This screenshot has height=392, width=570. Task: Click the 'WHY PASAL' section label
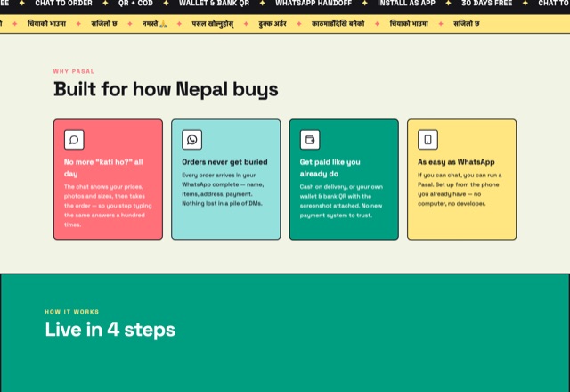[x=74, y=71]
